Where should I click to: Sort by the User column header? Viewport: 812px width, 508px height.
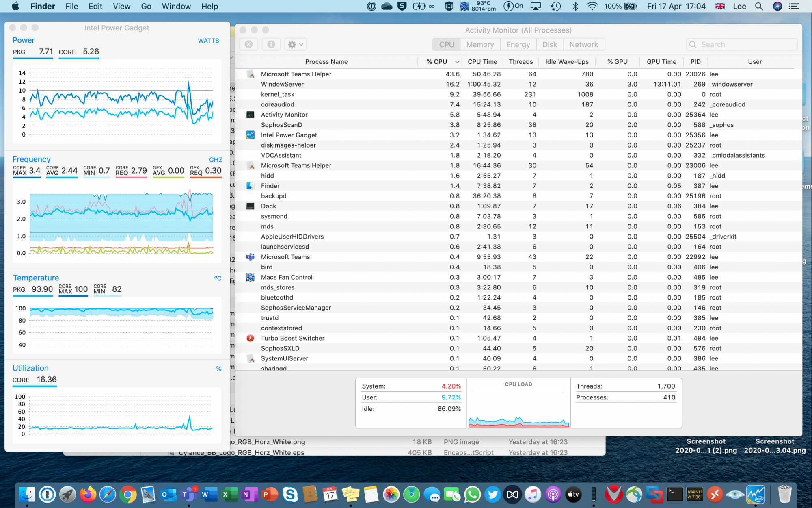[x=755, y=62]
